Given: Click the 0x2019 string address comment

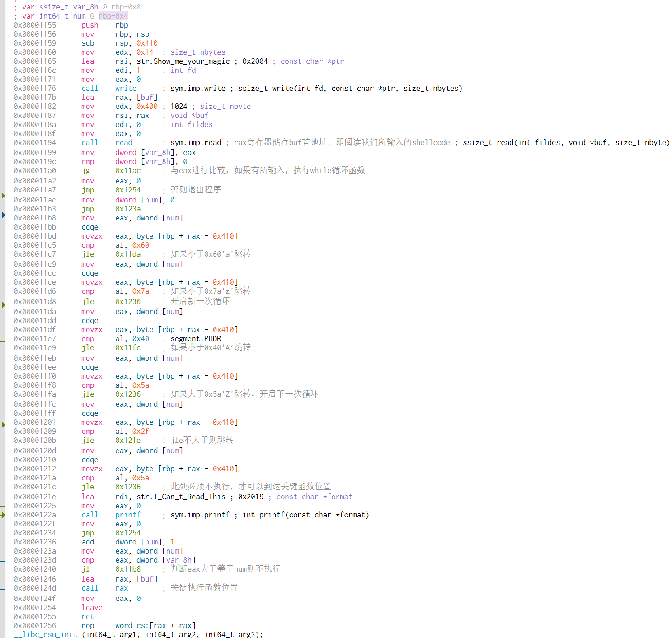Looking at the screenshot, I should pyautogui.click(x=251, y=497).
